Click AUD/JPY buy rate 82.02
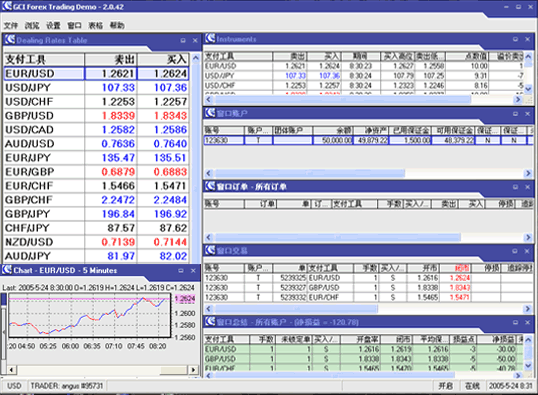538x395 pixels. pyautogui.click(x=173, y=256)
